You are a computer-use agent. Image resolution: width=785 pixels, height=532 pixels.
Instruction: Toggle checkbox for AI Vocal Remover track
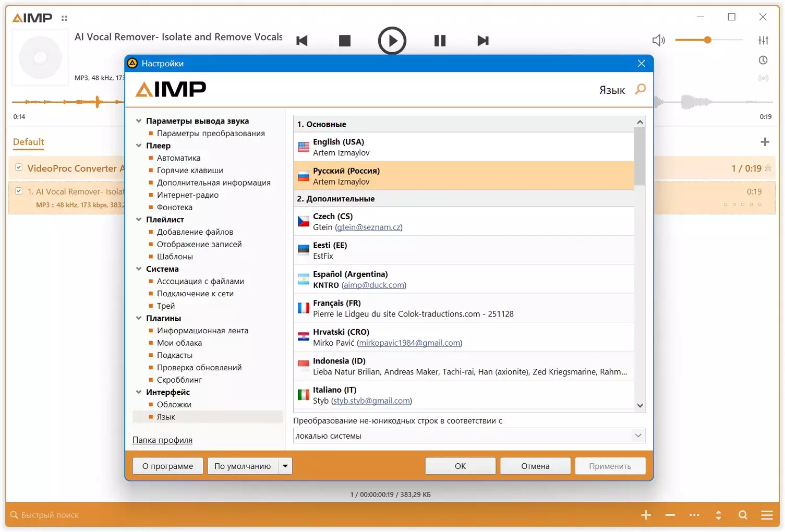(x=19, y=191)
